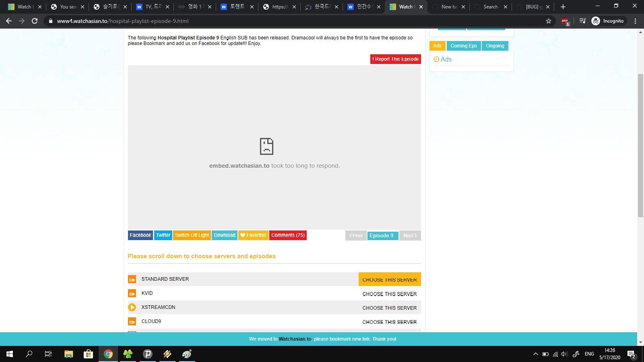Open the Adblock Plus extension icon
This screenshot has height=362, width=644.
coord(565,21)
